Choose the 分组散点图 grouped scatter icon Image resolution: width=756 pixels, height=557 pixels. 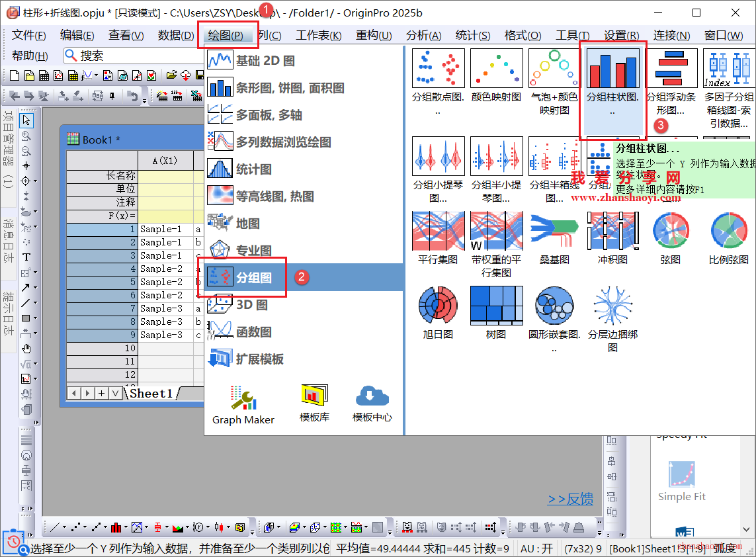[438, 69]
